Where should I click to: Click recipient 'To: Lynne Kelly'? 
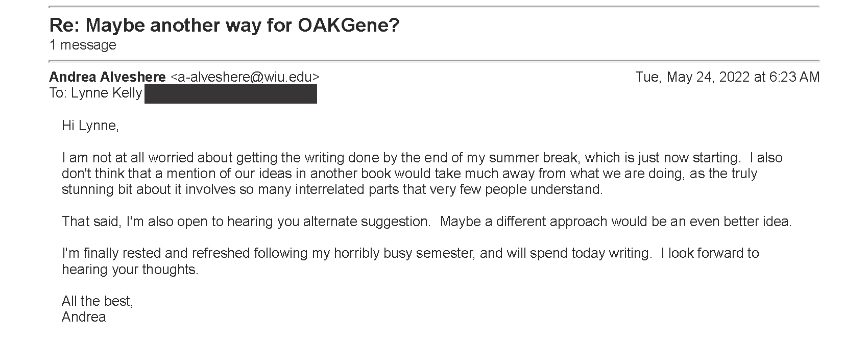[x=95, y=93]
